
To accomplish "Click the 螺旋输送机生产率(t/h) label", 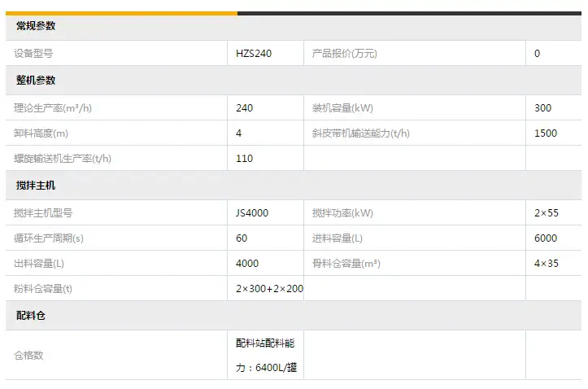I will pos(62,159).
